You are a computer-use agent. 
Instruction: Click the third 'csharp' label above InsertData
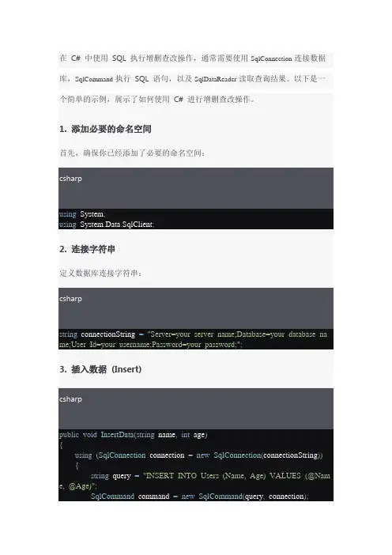click(x=71, y=399)
